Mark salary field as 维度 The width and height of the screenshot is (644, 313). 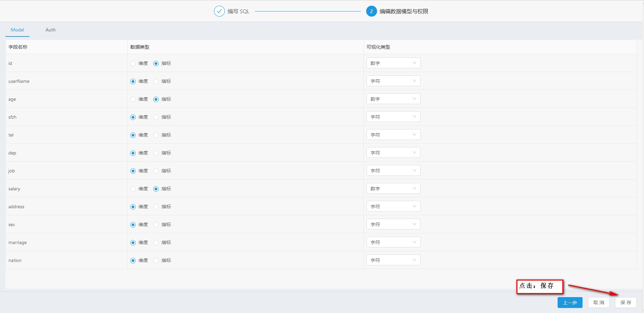[133, 189]
